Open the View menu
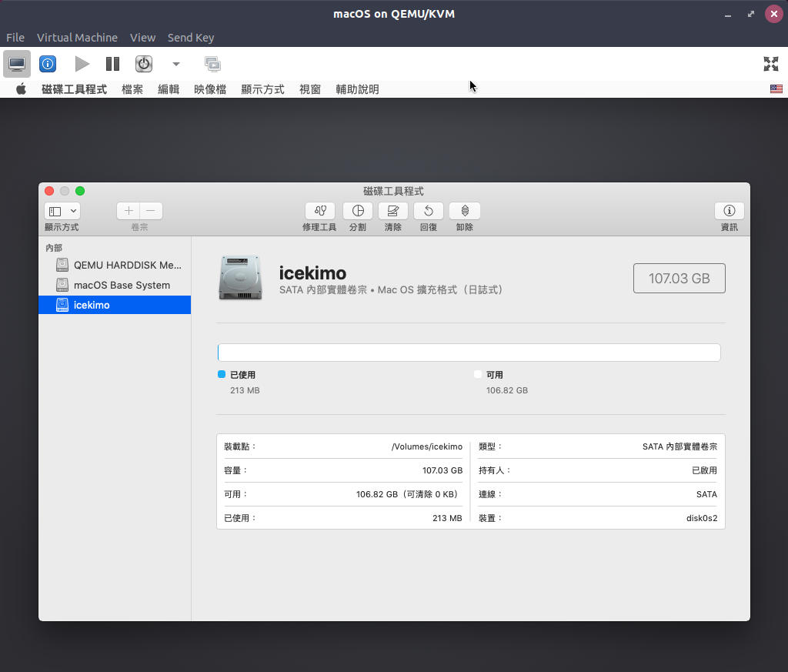788x672 pixels. [x=142, y=38]
